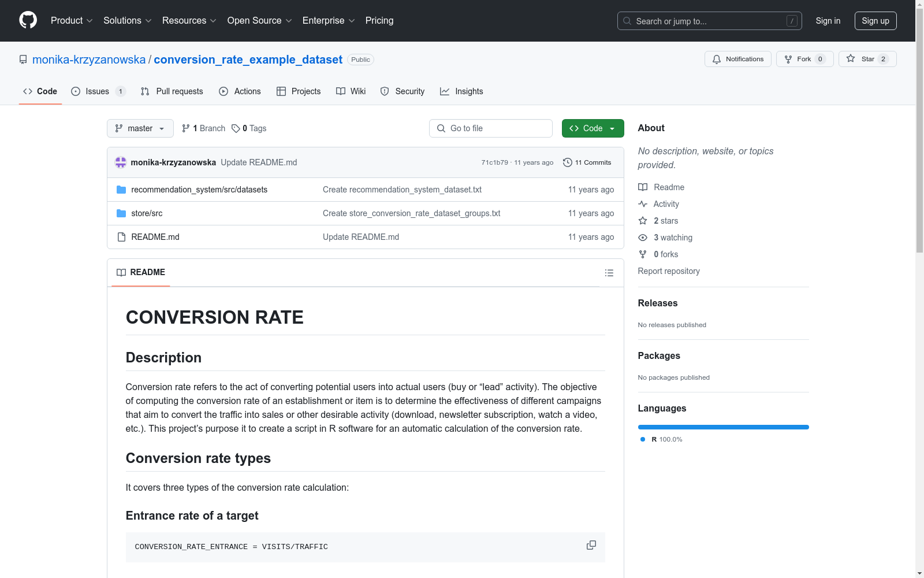Open commit hash 71c1b79
This screenshot has width=924, height=578.
point(495,162)
